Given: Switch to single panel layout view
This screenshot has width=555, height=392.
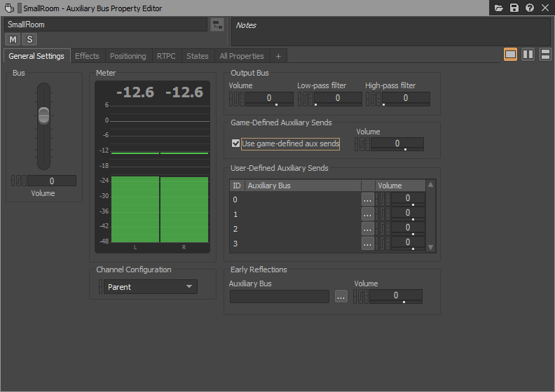Looking at the screenshot, I should tap(510, 55).
